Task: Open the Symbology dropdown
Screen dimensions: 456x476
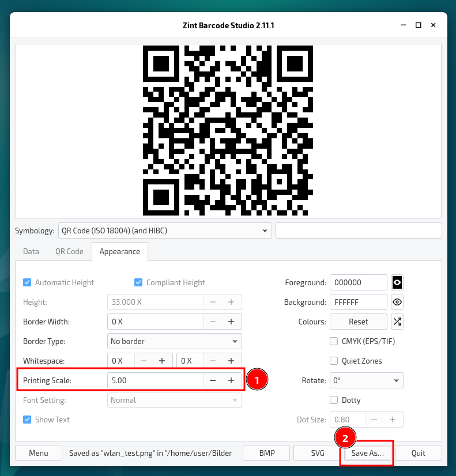Action: pyautogui.click(x=165, y=231)
